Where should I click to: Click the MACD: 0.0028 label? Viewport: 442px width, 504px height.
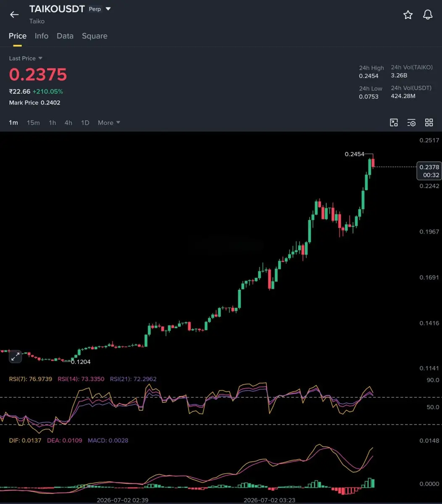[x=108, y=441]
